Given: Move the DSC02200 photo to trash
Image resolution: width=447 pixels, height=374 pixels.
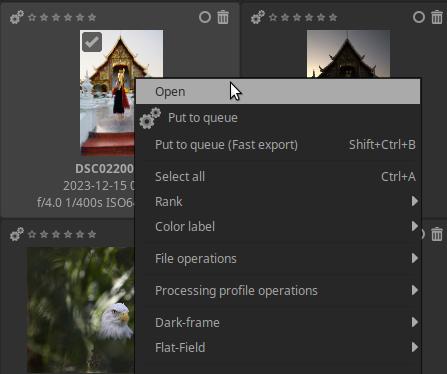Looking at the screenshot, I should [223, 17].
